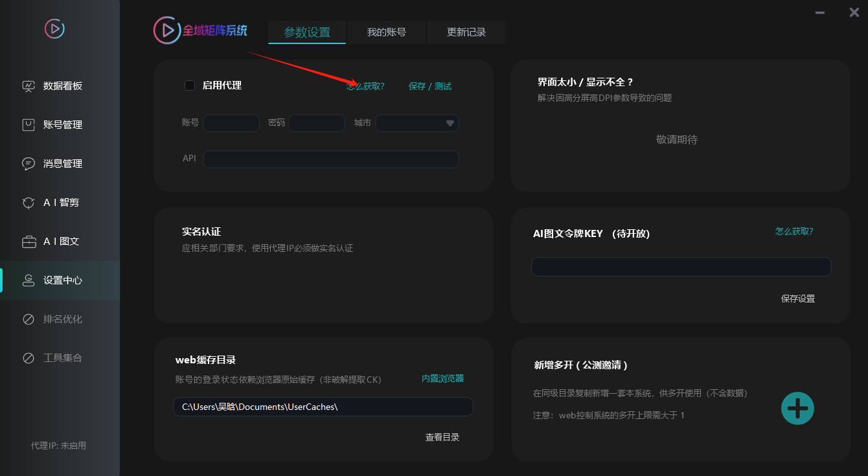Open A I 智剪 in the sidebar
The height and width of the screenshot is (476, 868).
[60, 203]
